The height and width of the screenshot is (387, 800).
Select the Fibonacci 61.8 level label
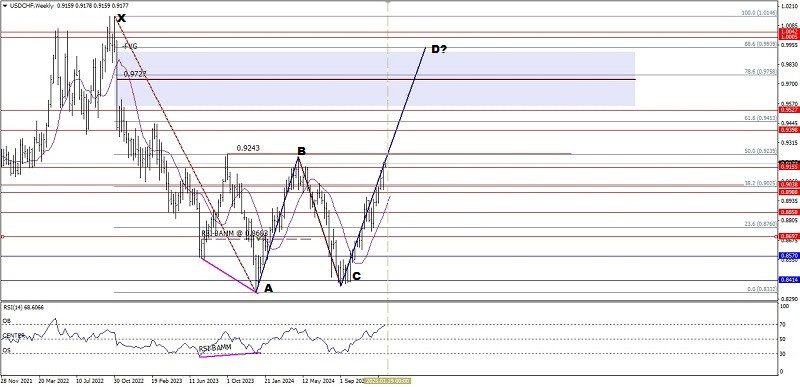760,118
